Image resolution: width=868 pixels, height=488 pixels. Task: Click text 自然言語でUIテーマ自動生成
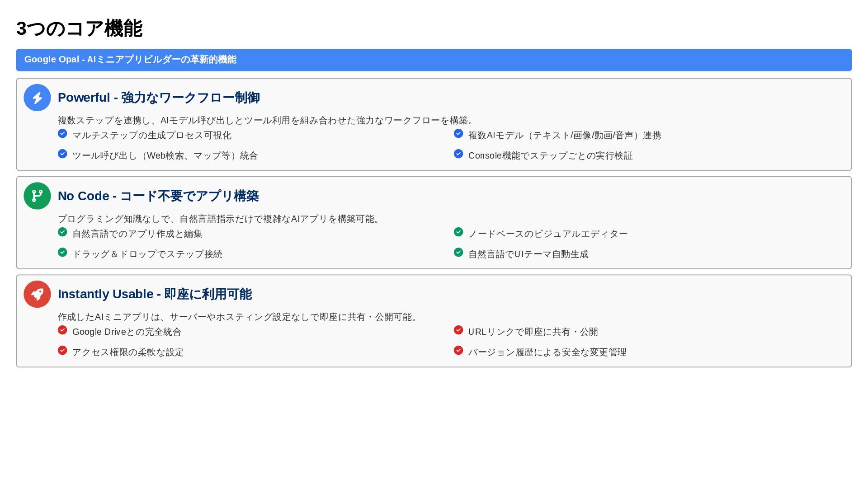point(528,254)
